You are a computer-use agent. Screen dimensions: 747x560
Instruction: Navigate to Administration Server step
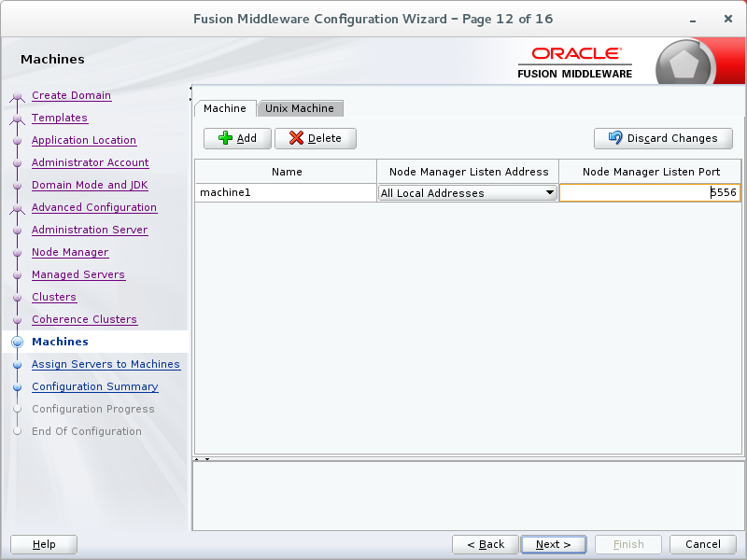pos(90,230)
